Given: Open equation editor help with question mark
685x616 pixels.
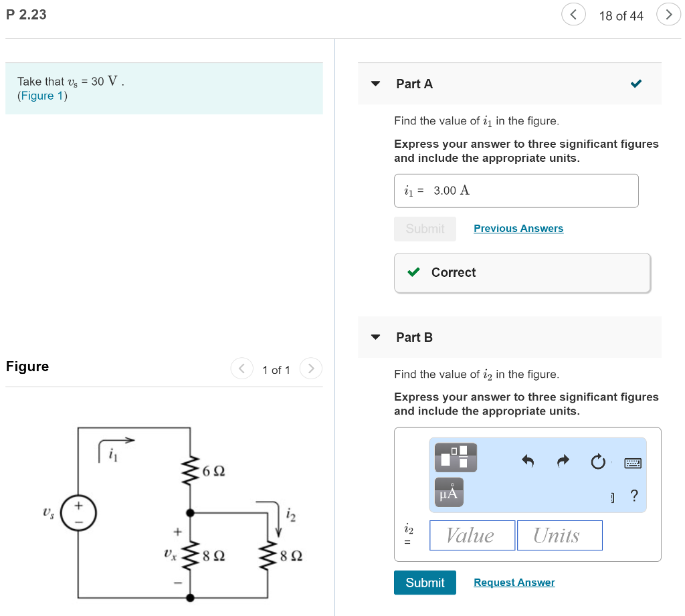Looking at the screenshot, I should tap(633, 495).
